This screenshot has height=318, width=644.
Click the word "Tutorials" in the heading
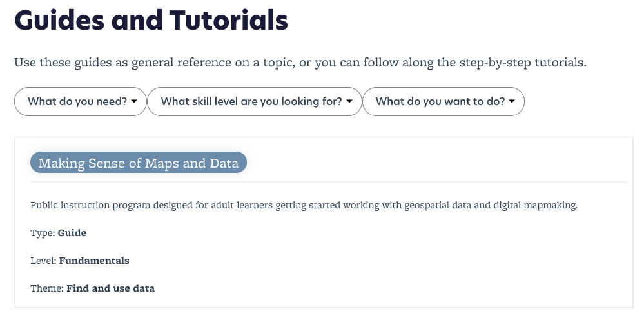point(228,20)
